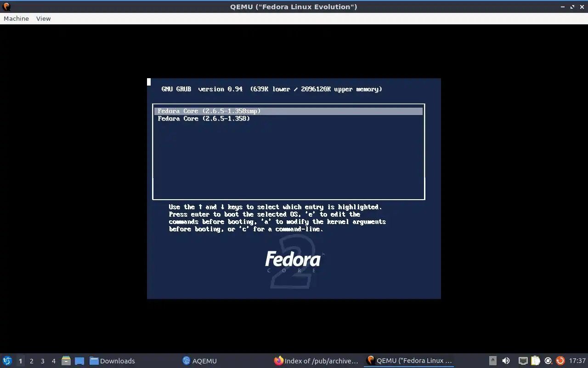Switch to workspace 1
The image size is (588, 368).
pos(20,361)
